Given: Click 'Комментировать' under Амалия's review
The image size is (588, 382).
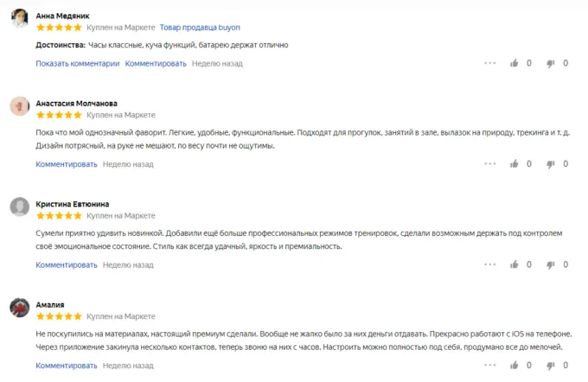Looking at the screenshot, I should tap(67, 366).
